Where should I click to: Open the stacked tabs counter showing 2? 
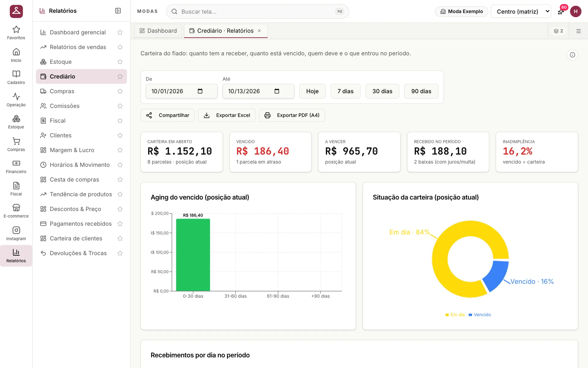558,31
